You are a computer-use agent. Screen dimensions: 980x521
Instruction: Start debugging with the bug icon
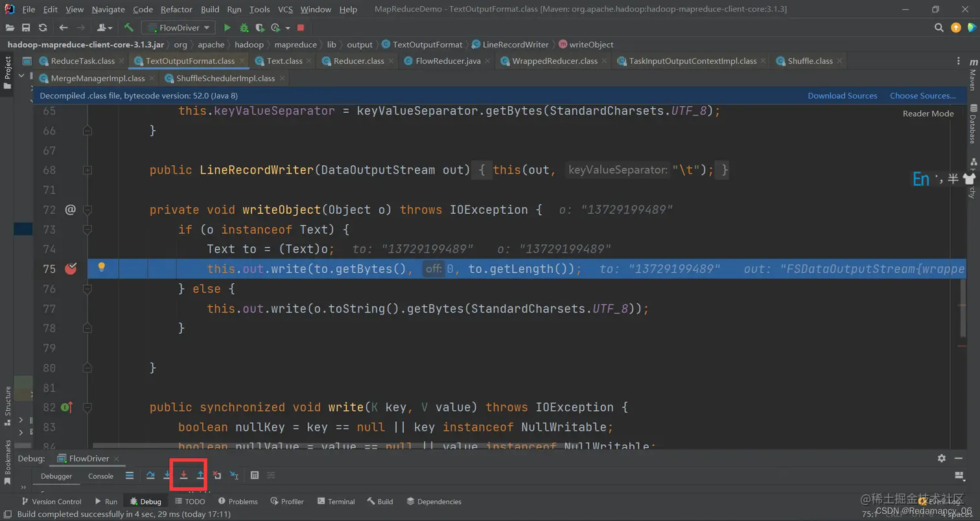(x=244, y=28)
